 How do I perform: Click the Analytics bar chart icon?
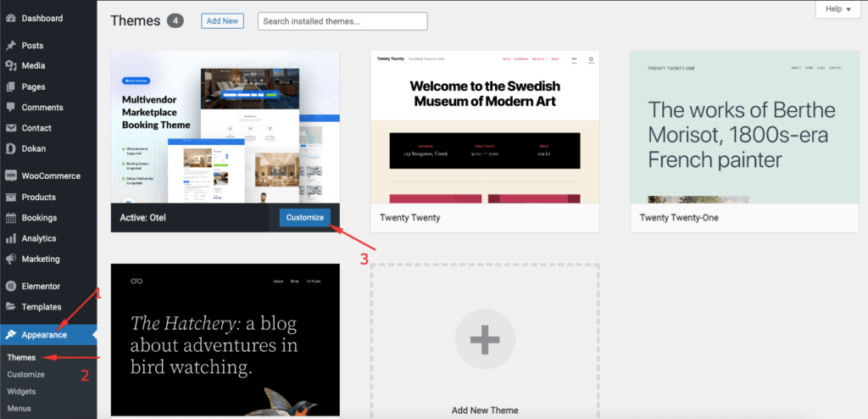[x=10, y=238]
